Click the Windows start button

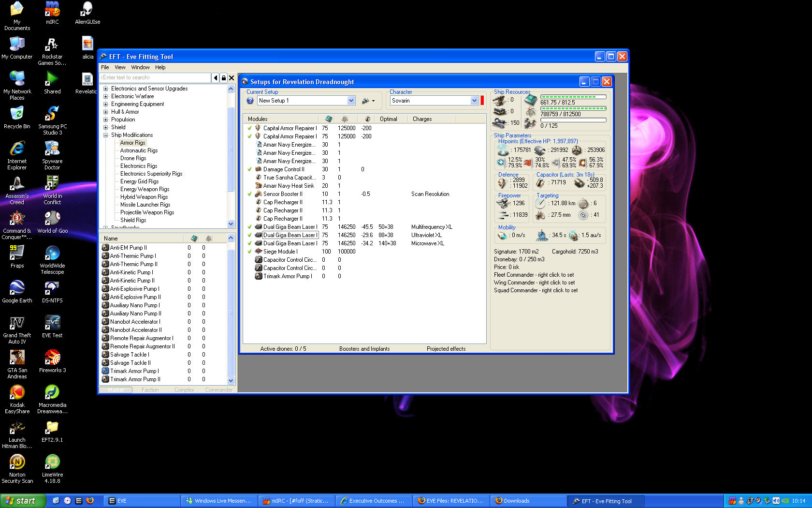(23, 501)
